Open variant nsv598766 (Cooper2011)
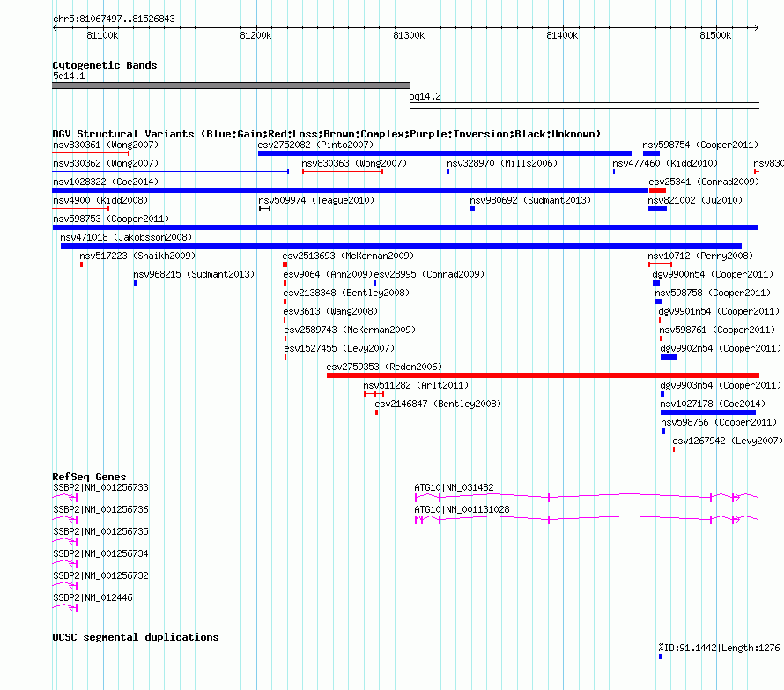Viewport: 784px width, 690px height. point(719,422)
